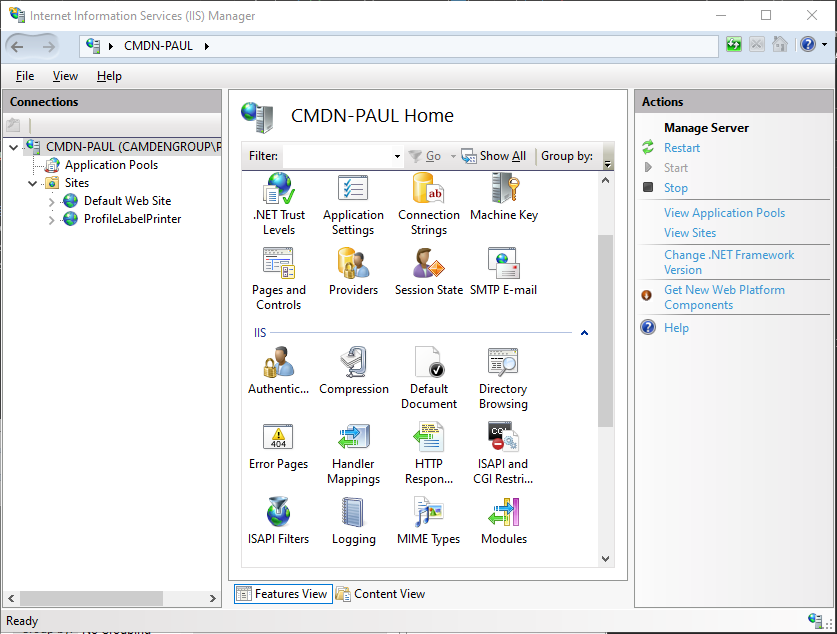Click the Go filter button
Image resolution: width=837 pixels, height=634 pixels.
point(426,156)
